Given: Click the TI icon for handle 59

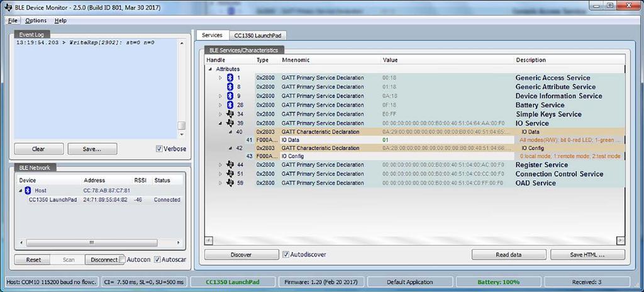Looking at the screenshot, I should point(230,182).
